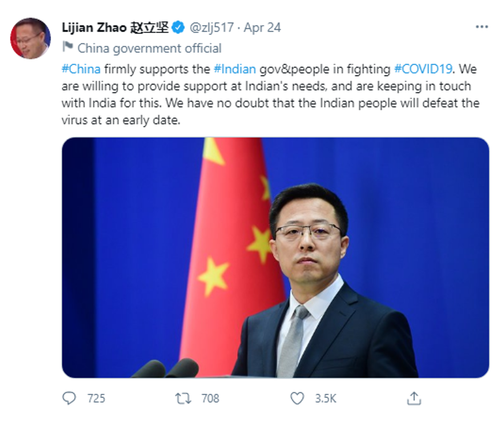The image size is (504, 424).
Task: Open the three-dot more options menu
Action: point(481,27)
